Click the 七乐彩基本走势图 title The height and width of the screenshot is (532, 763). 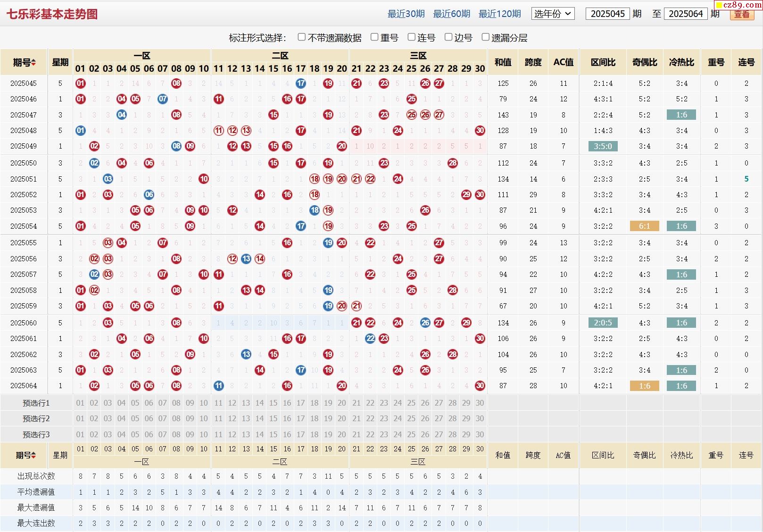pyautogui.click(x=52, y=14)
